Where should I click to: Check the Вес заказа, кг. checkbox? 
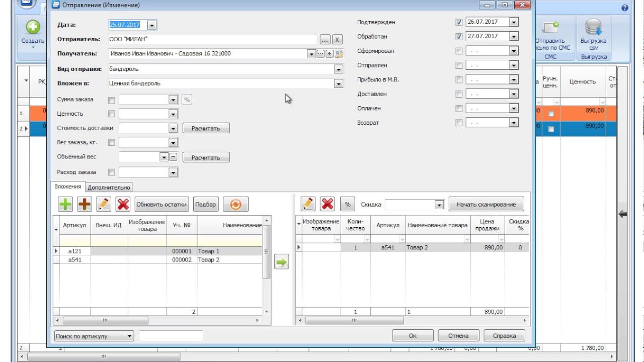(112, 143)
